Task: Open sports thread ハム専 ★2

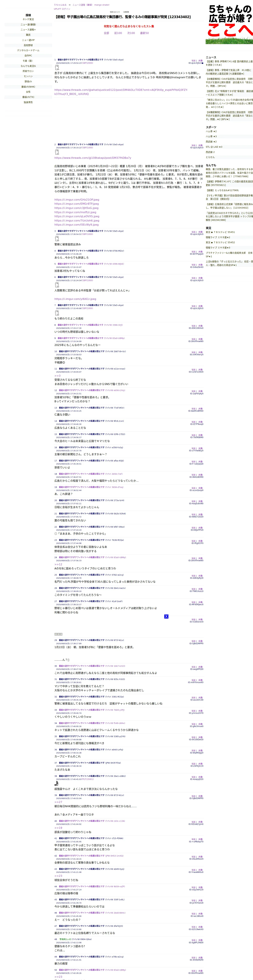Action: pyautogui.click(x=211, y=131)
